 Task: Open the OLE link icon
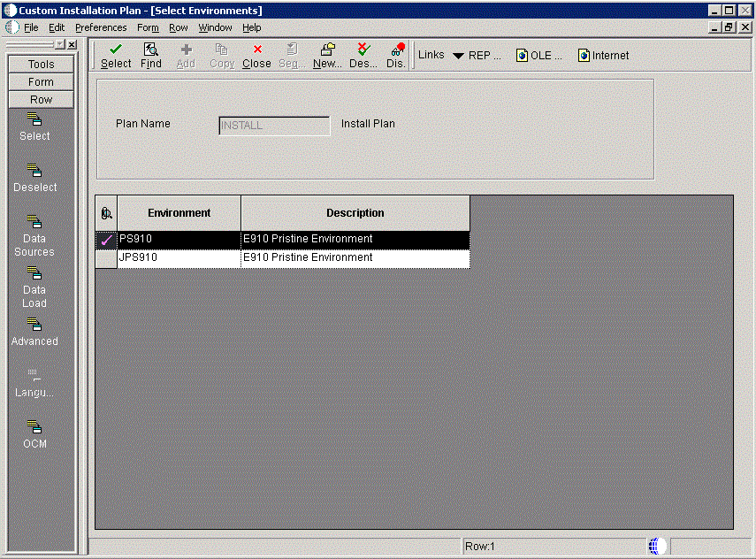point(522,56)
